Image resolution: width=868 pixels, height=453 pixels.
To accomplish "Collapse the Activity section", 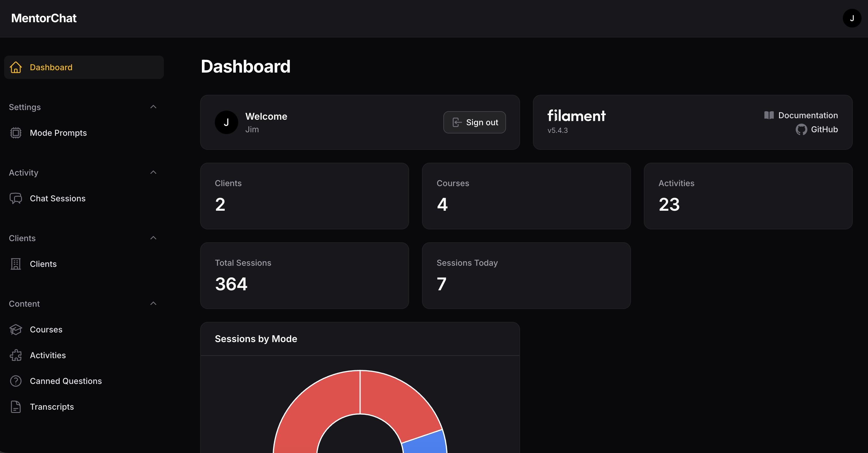I will pyautogui.click(x=154, y=172).
